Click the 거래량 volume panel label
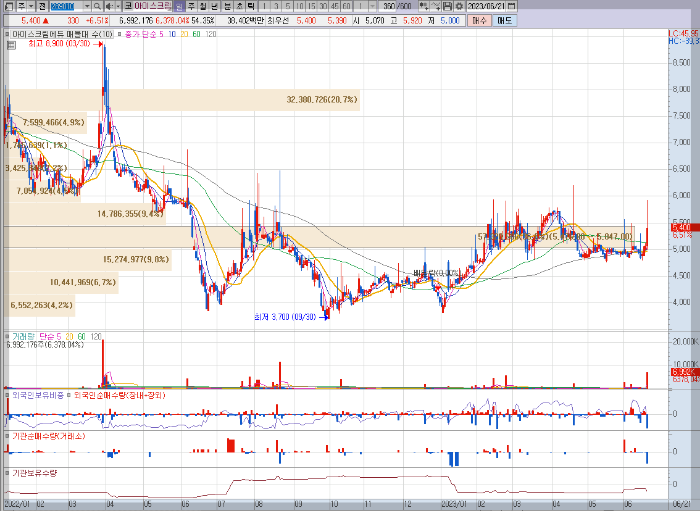This screenshot has height=511, width=700. coord(23,337)
